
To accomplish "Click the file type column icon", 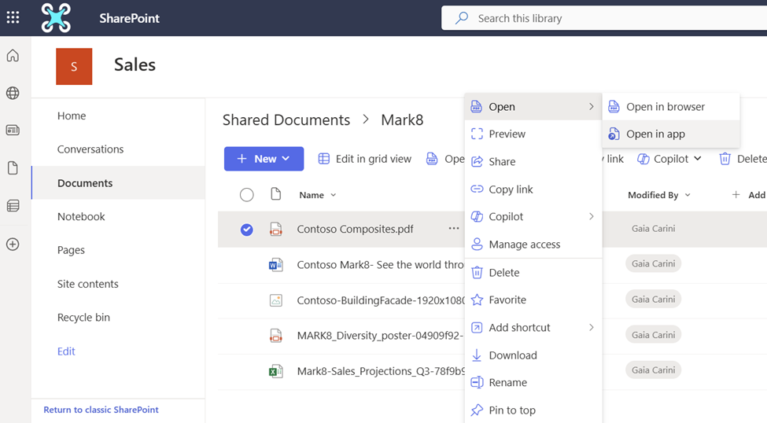I will click(x=276, y=194).
